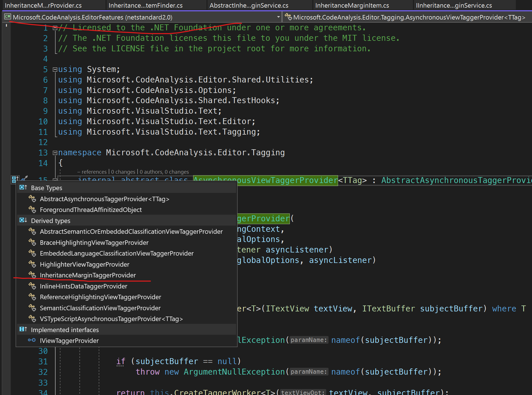Click class icon beside InlineHintsDataTaggerProvider
Viewport: 532px width, 395px height.
[x=32, y=286]
